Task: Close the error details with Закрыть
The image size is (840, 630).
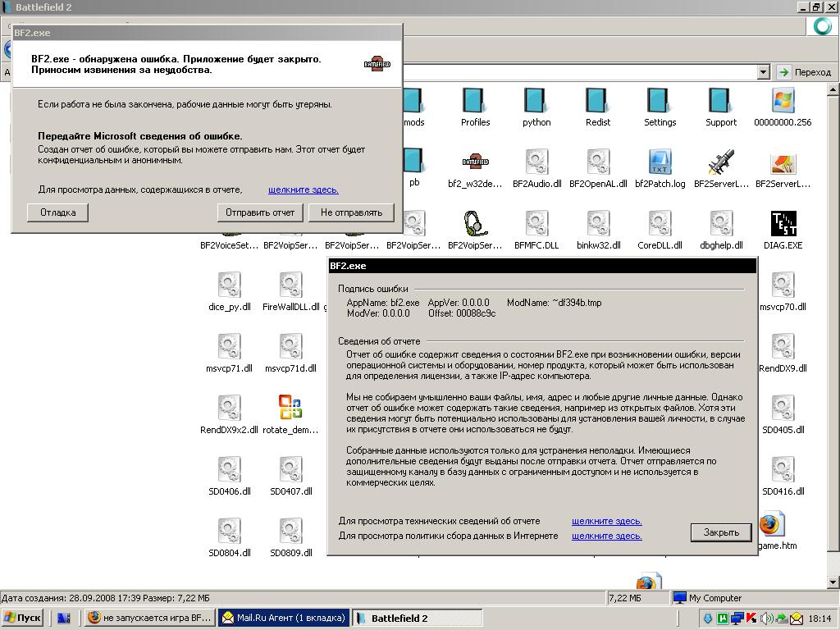Action: click(720, 532)
